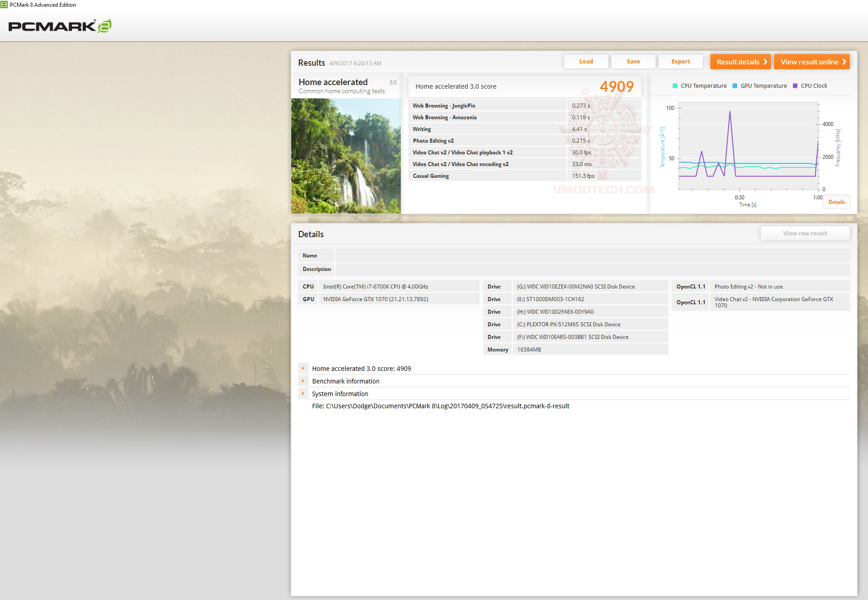Click the CPU Temperature legend square
Image resolution: width=868 pixels, height=600 pixels.
pos(675,86)
